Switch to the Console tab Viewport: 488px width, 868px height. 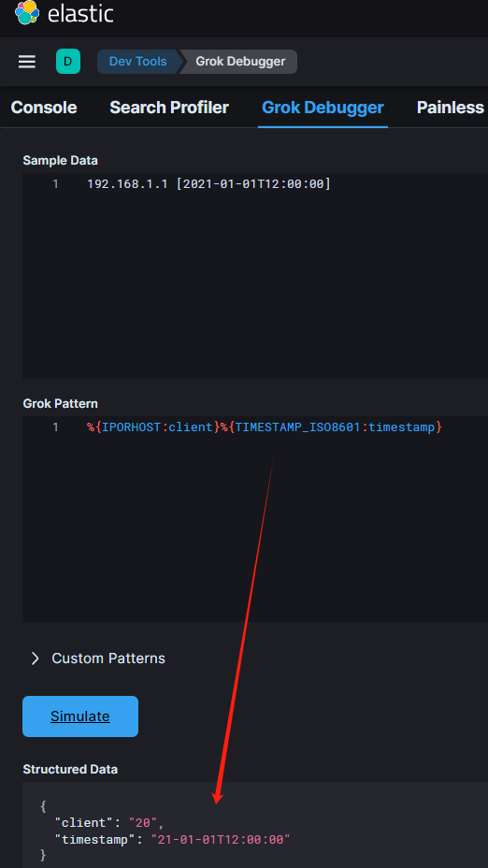(x=44, y=108)
